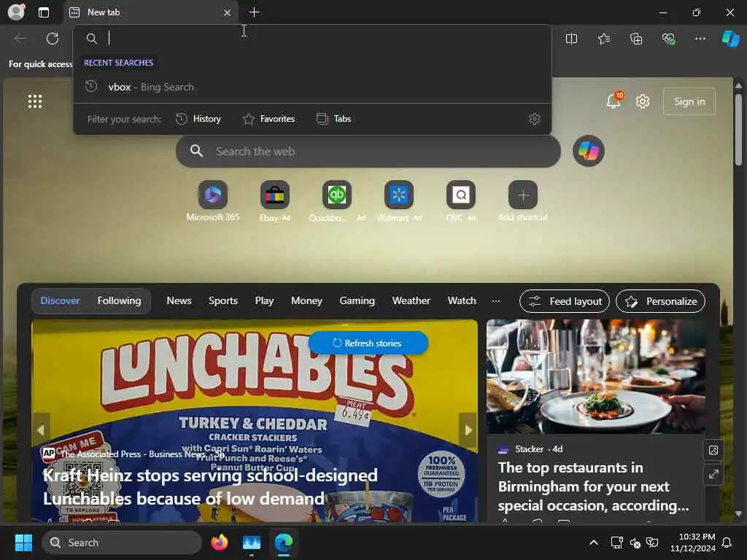
Task: Open the Gaming feed category
Action: (x=357, y=301)
